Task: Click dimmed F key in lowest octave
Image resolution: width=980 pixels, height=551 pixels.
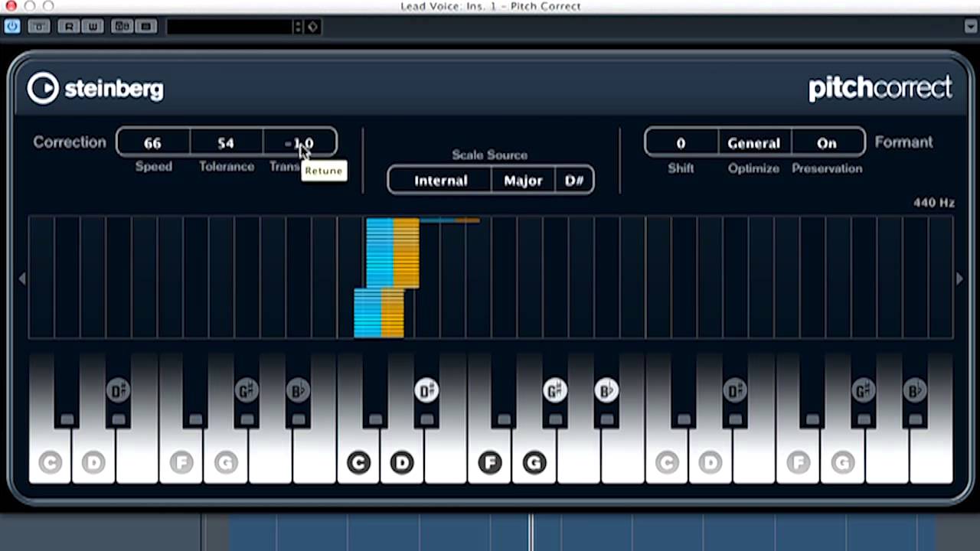Action: pos(181,462)
